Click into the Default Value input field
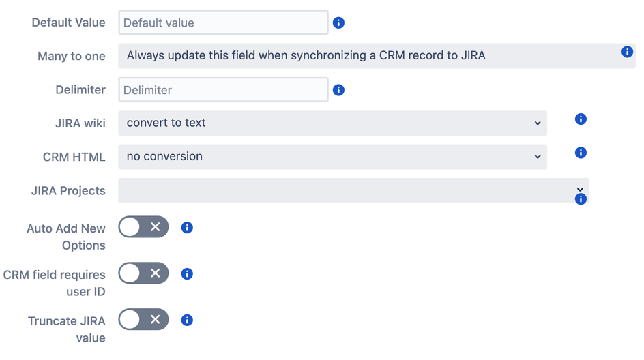The height and width of the screenshot is (360, 644). coord(223,22)
